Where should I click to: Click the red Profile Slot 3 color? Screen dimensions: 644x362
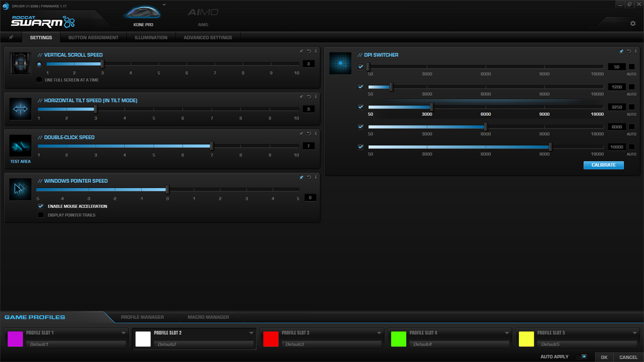coord(270,339)
